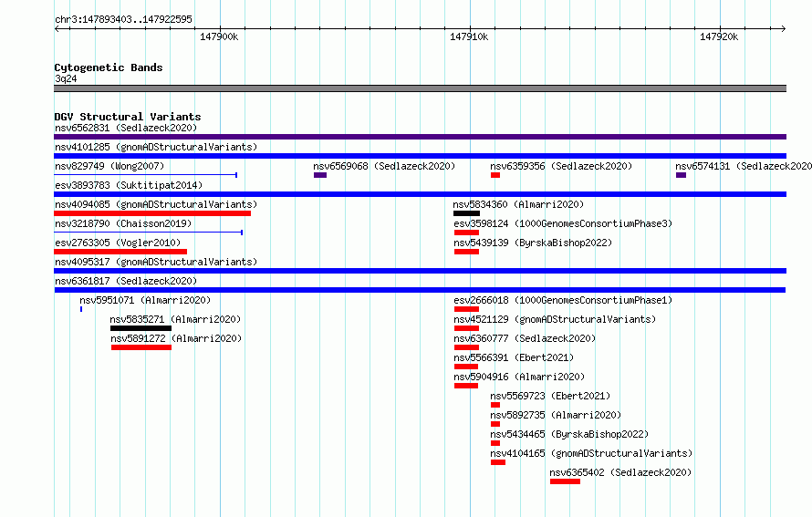The width and height of the screenshot is (812, 517).
Task: Click the 147900k ruler marker
Action: click(x=219, y=36)
